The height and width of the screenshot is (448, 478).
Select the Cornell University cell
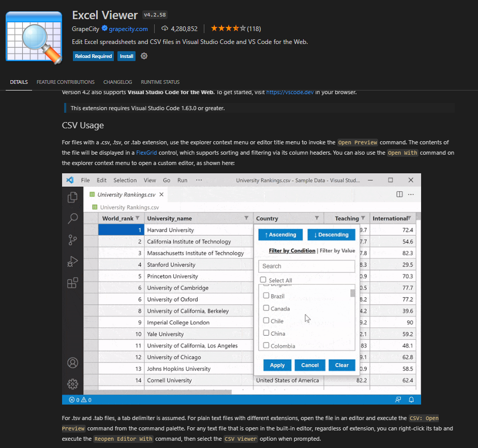tap(199, 380)
